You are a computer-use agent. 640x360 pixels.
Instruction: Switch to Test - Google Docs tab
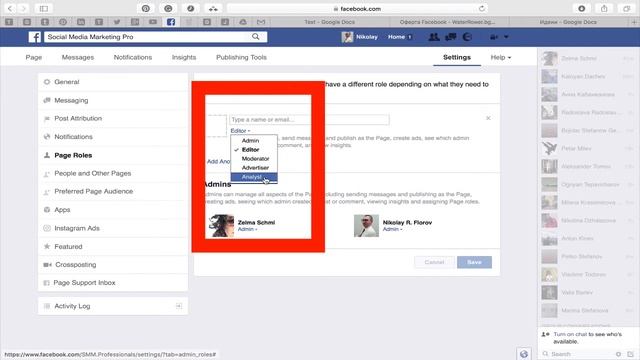329,22
